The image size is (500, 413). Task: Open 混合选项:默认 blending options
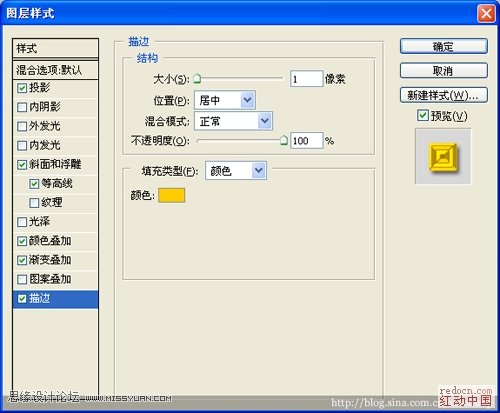coord(55,70)
